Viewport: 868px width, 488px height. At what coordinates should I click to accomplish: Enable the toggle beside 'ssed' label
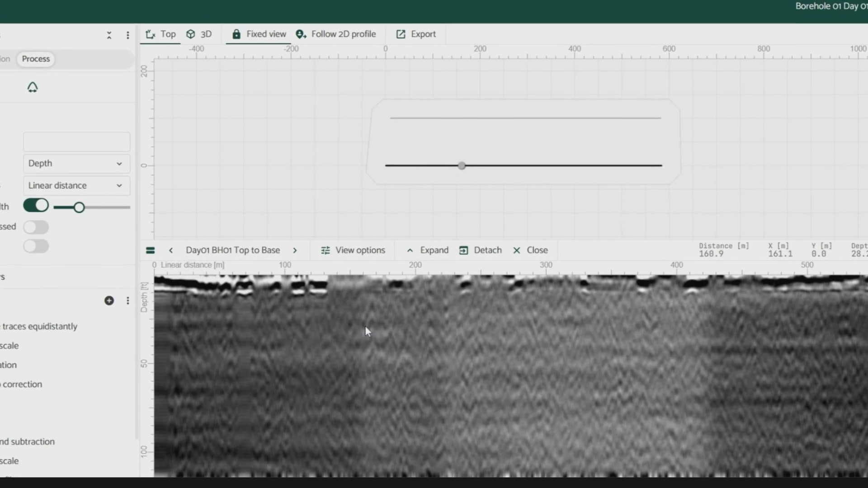point(36,227)
